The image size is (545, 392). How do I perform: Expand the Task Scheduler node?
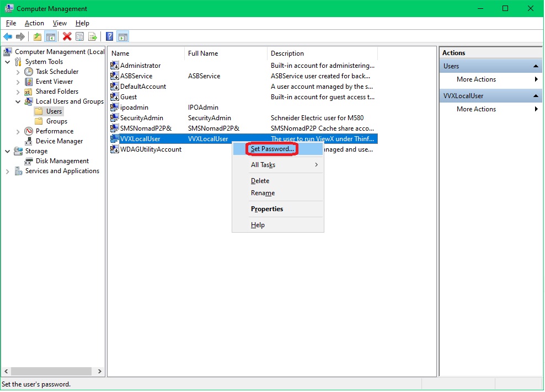click(x=18, y=72)
